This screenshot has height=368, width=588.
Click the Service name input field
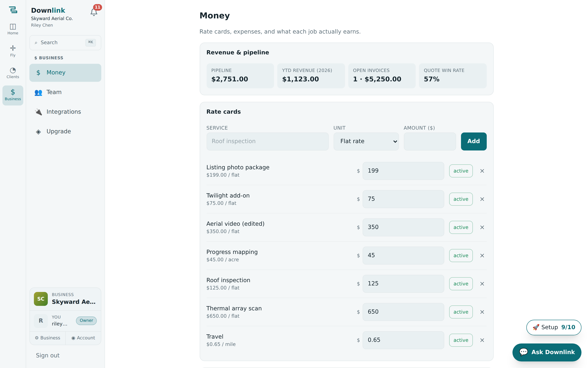(x=267, y=141)
